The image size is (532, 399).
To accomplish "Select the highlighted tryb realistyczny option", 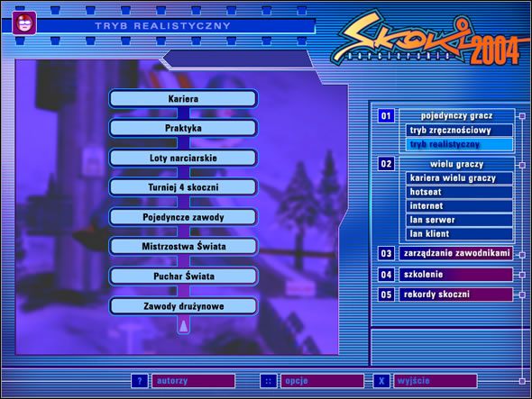I will pos(459,144).
